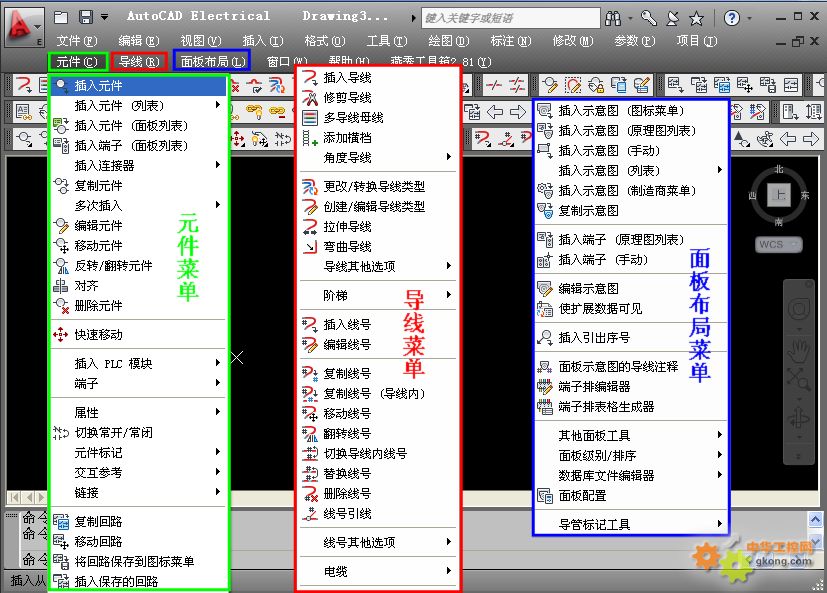Click the command window scroll up arrow
827x593 pixels.
(815, 519)
